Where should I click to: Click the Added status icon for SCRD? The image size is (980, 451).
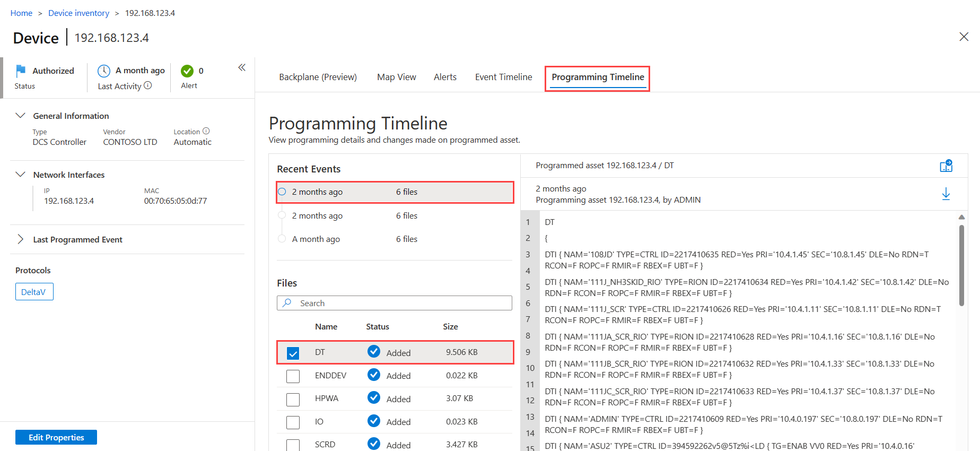374,444
